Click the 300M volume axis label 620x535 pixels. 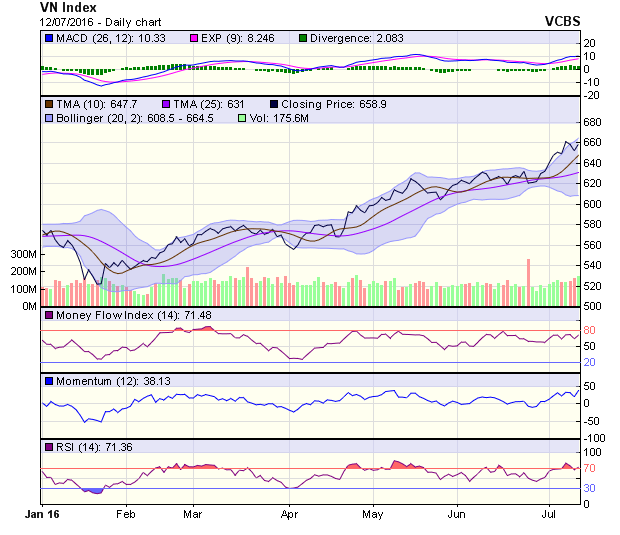(x=24, y=255)
